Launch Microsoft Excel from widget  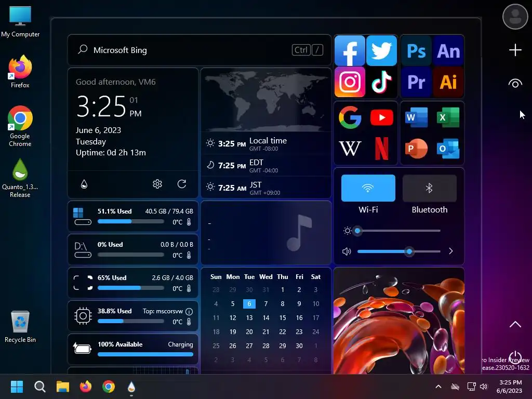click(x=448, y=117)
